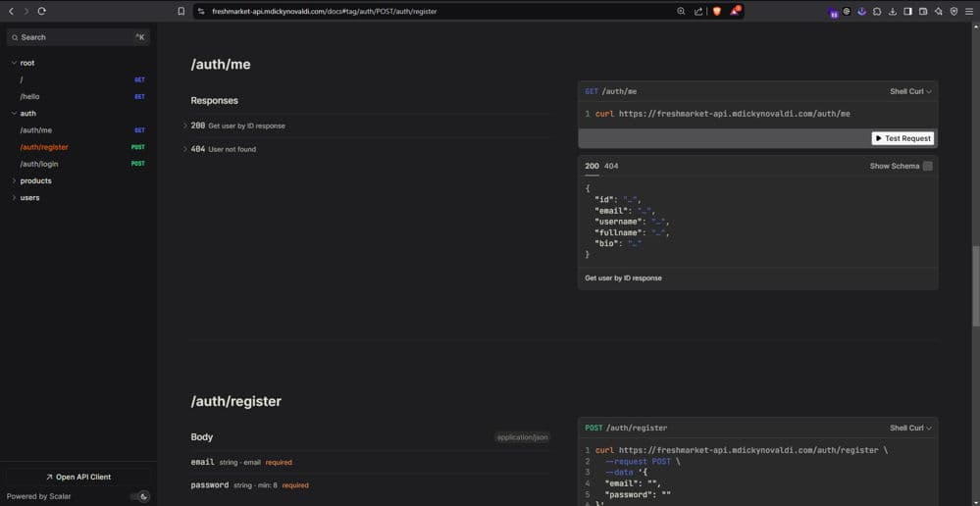Go back using the browser back arrow
The image size is (980, 506).
pyautogui.click(x=11, y=11)
